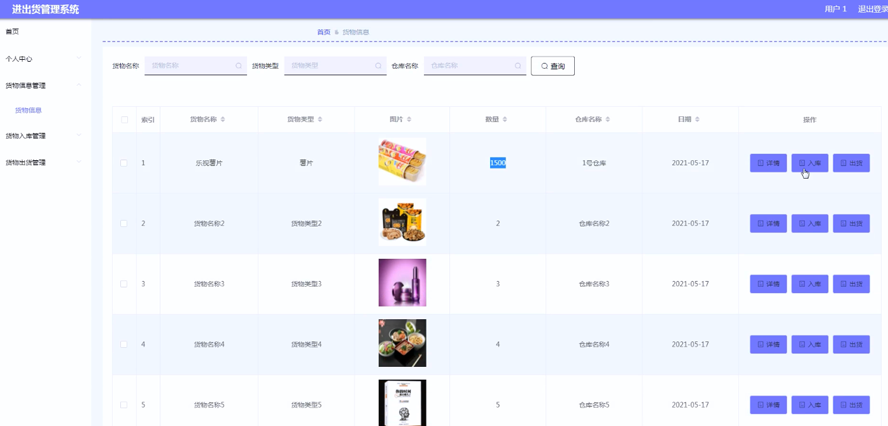Toggle the select-all checkbox in table header

(124, 120)
